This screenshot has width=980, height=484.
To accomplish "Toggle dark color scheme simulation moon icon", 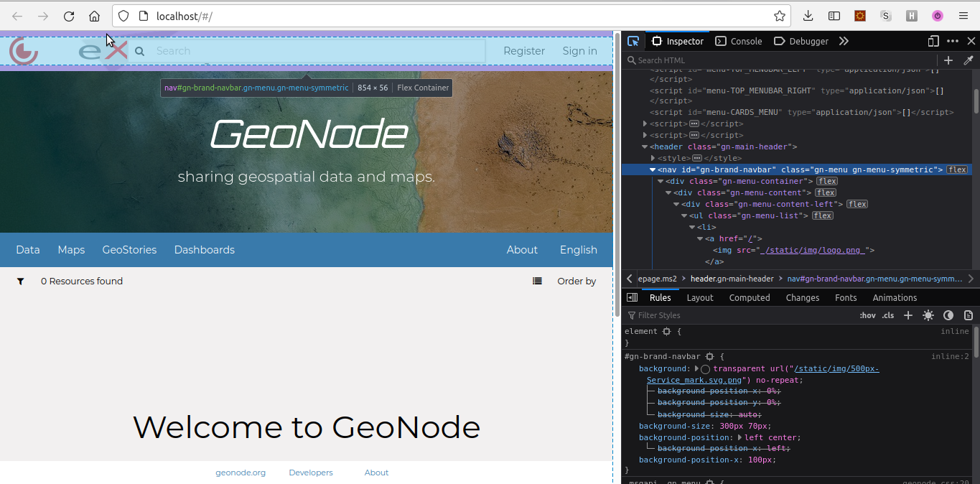I will pyautogui.click(x=948, y=315).
